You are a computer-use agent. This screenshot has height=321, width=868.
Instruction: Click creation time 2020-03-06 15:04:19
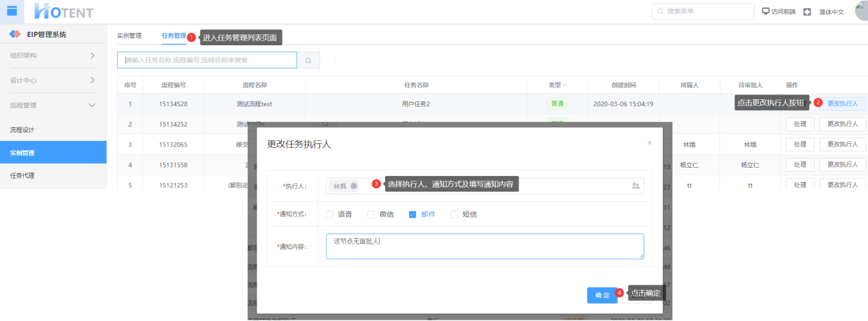[x=622, y=104]
